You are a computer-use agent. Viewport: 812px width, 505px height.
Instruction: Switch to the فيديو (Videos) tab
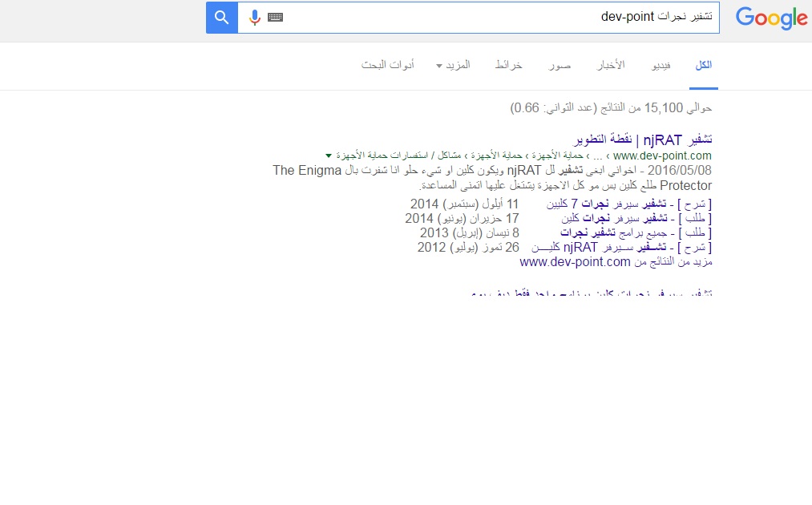click(661, 65)
